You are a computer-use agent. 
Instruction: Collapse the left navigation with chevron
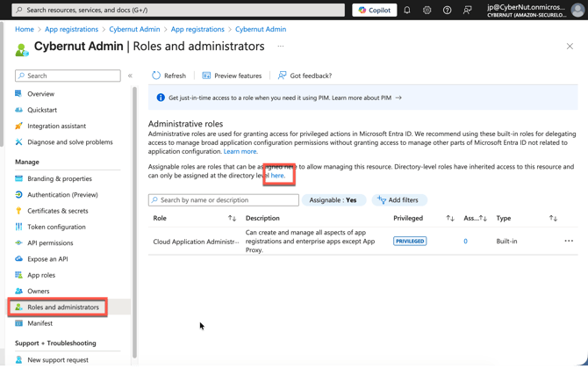tap(130, 76)
